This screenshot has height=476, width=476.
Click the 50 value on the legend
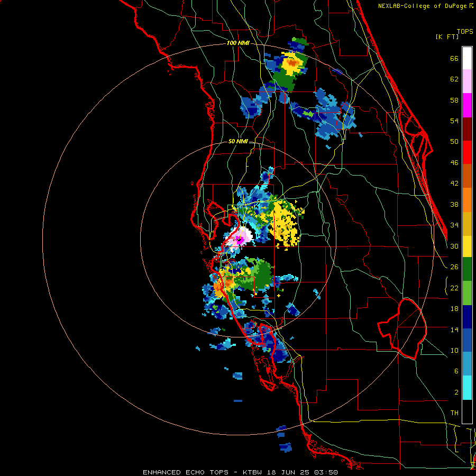click(454, 141)
